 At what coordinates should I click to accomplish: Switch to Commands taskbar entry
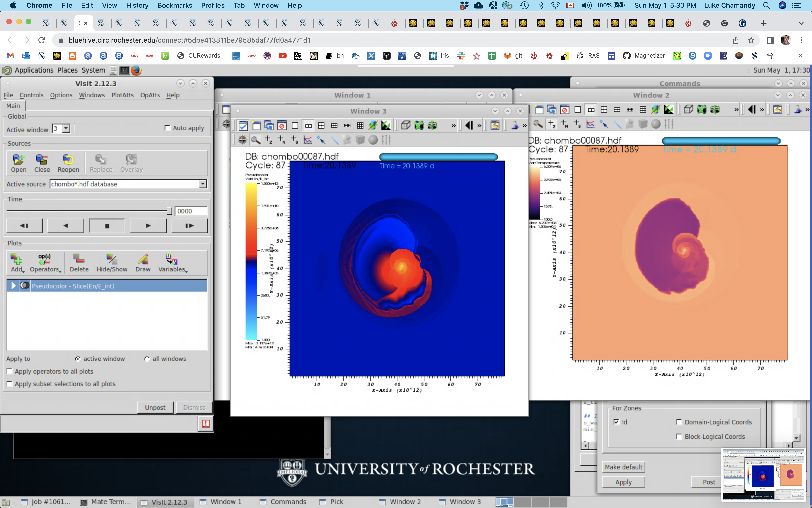click(283, 502)
